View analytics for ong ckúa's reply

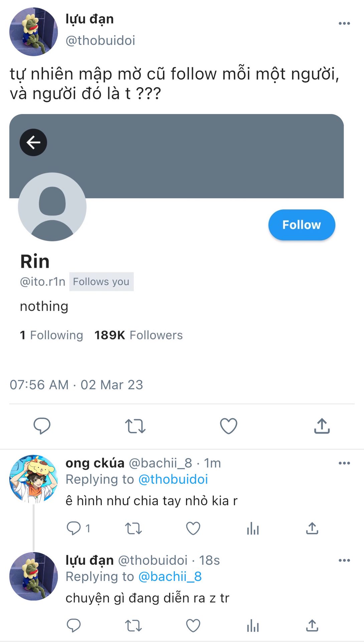[x=253, y=528]
